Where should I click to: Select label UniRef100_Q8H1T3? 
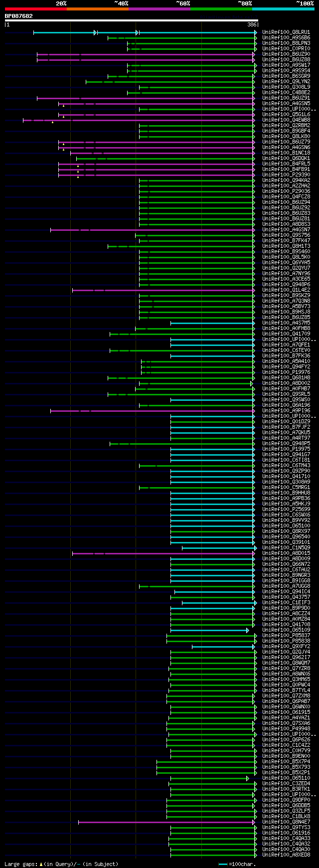(x=286, y=246)
